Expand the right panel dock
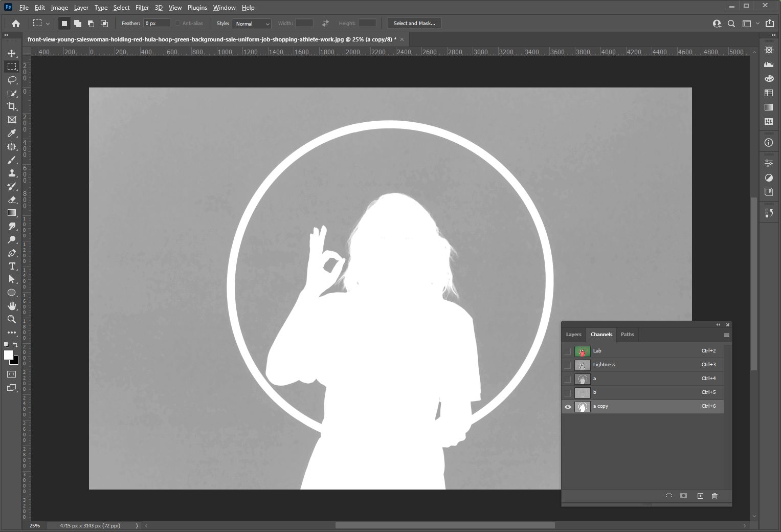 point(774,35)
